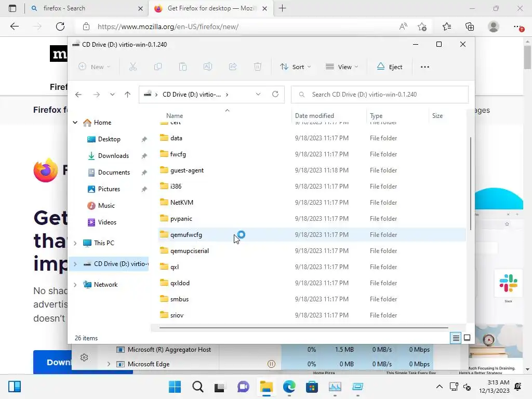
Task: Select the i386 folder
Action: tap(176, 187)
